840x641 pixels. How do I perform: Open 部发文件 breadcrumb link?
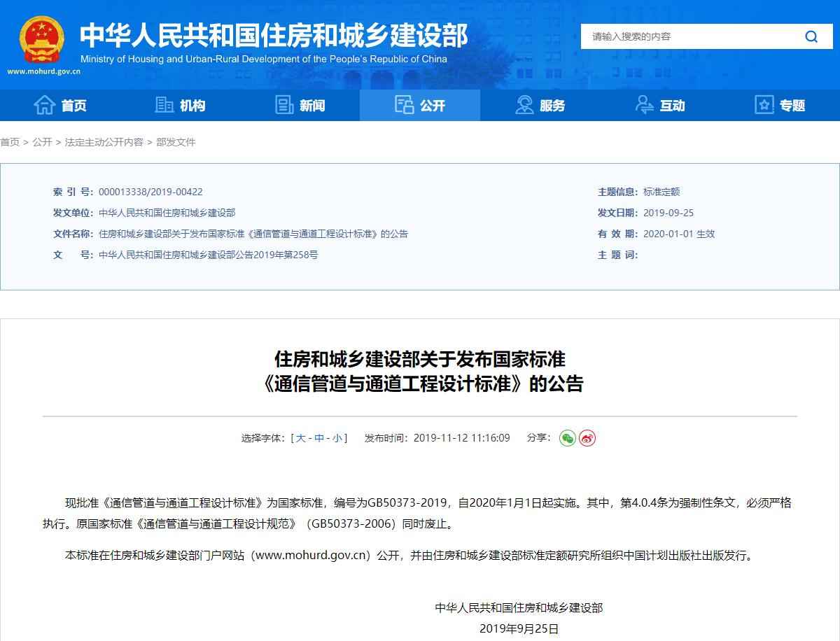176,142
